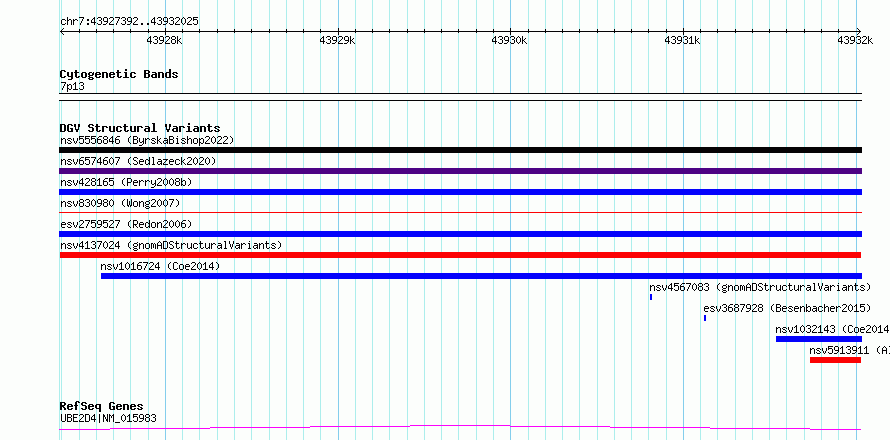
Task: Click the nsv1016724 (Coe2014) label
Action: point(160,266)
